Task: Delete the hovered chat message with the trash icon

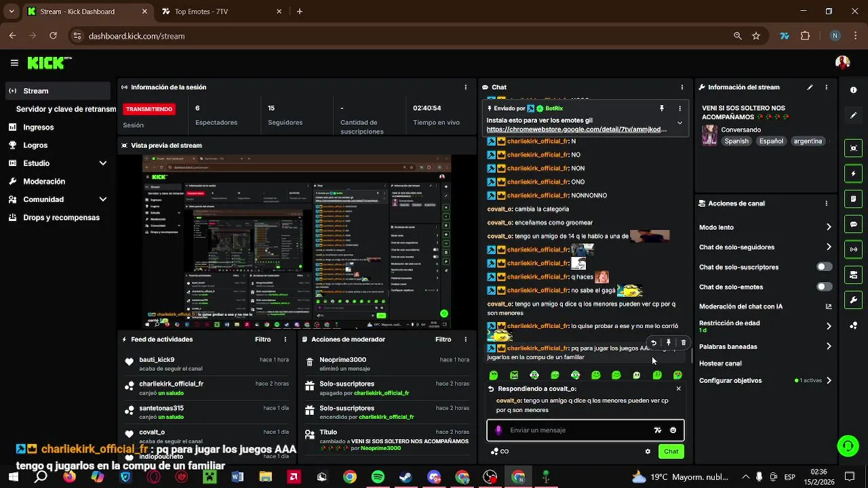Action: point(683,343)
